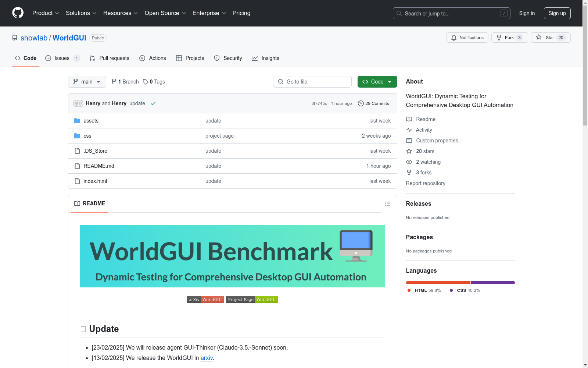Click the HTML language bar segment
The height and width of the screenshot is (368, 588).
click(x=438, y=283)
